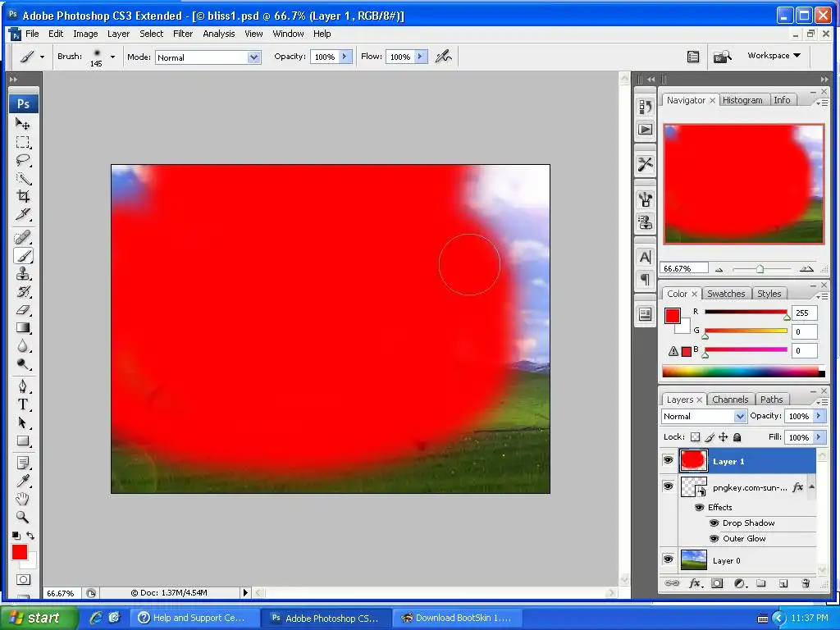This screenshot has height=630, width=840.
Task: Hide Layer 0 visibility eye
Action: 668,559
